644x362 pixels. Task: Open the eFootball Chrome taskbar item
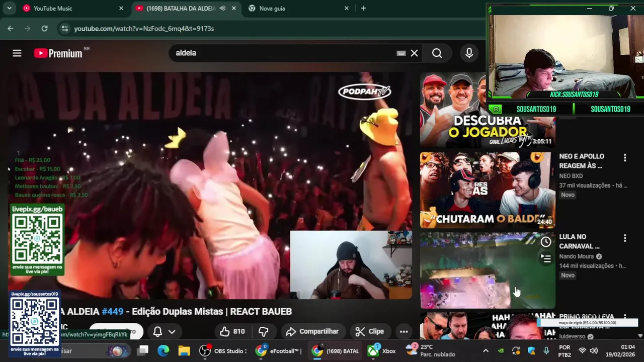278,351
